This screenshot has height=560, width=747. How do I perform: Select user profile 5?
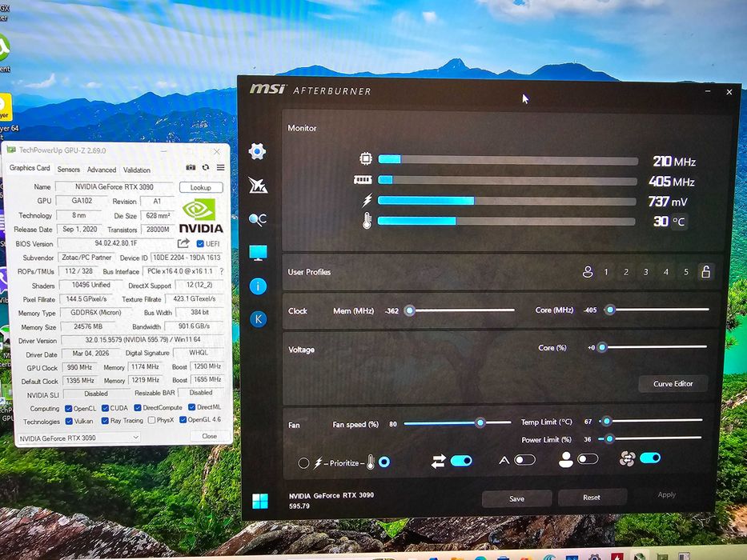686,272
